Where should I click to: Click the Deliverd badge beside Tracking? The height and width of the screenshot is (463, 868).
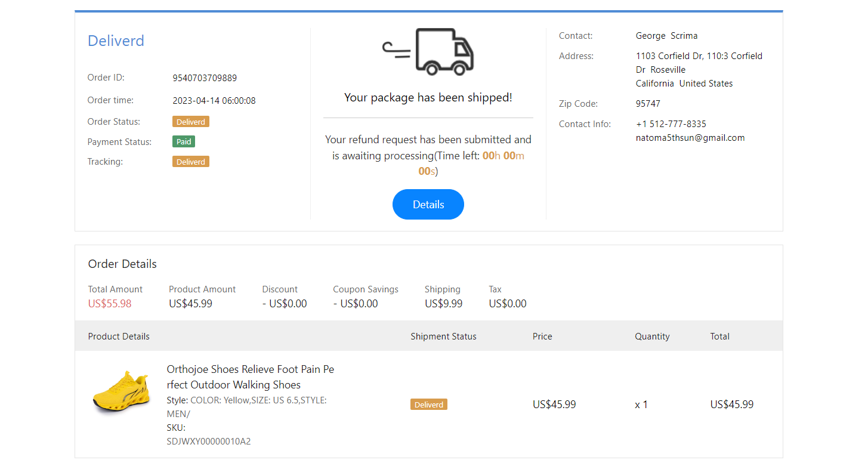pos(191,162)
